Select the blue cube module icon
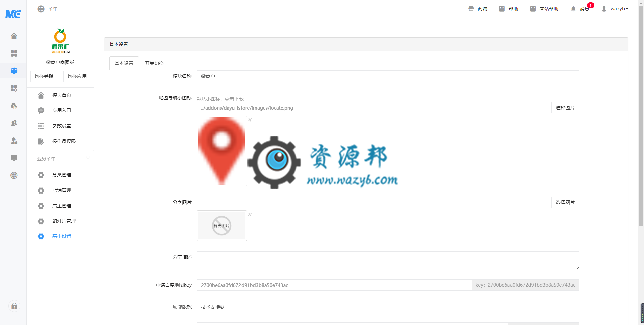The image size is (644, 325). coord(14,71)
